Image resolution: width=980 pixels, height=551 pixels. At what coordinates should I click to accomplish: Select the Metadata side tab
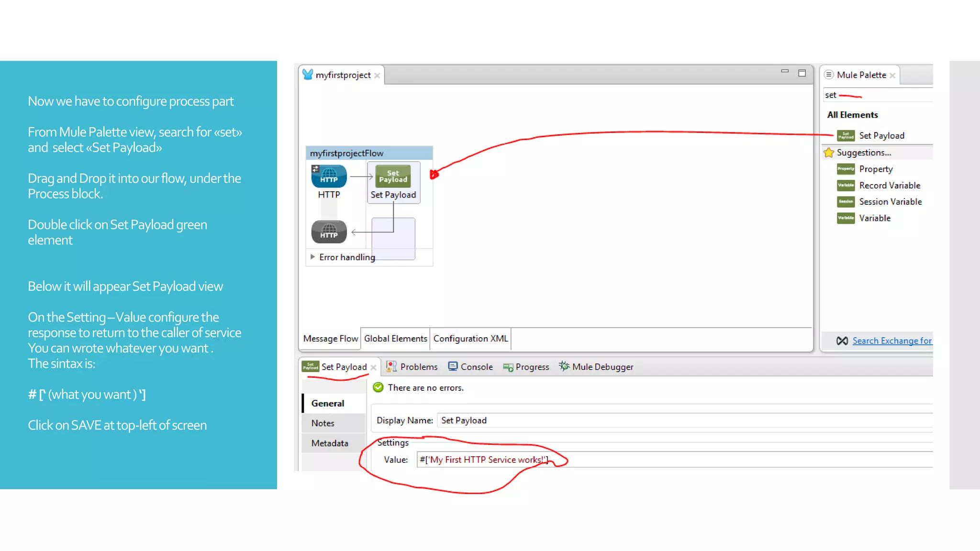point(334,443)
